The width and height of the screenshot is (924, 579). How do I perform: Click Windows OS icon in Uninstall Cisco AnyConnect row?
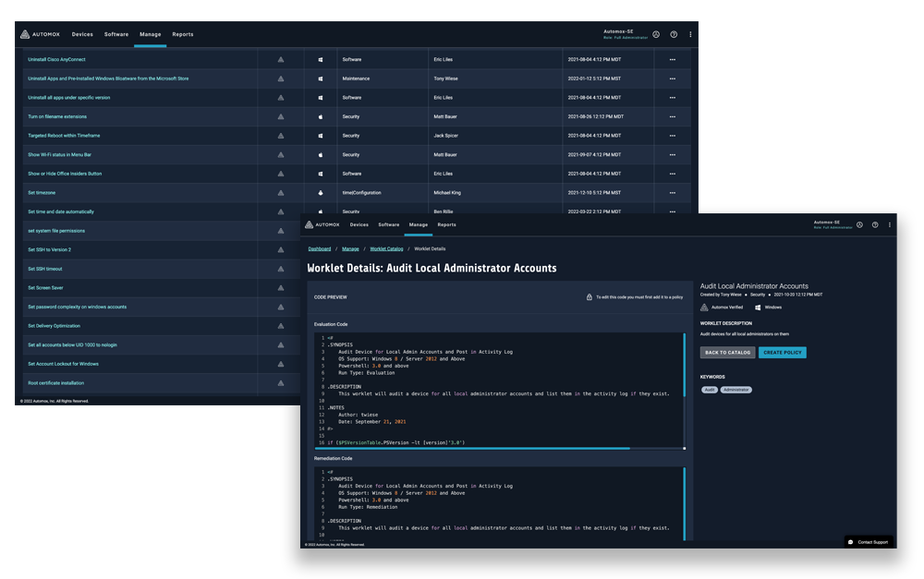[321, 59]
